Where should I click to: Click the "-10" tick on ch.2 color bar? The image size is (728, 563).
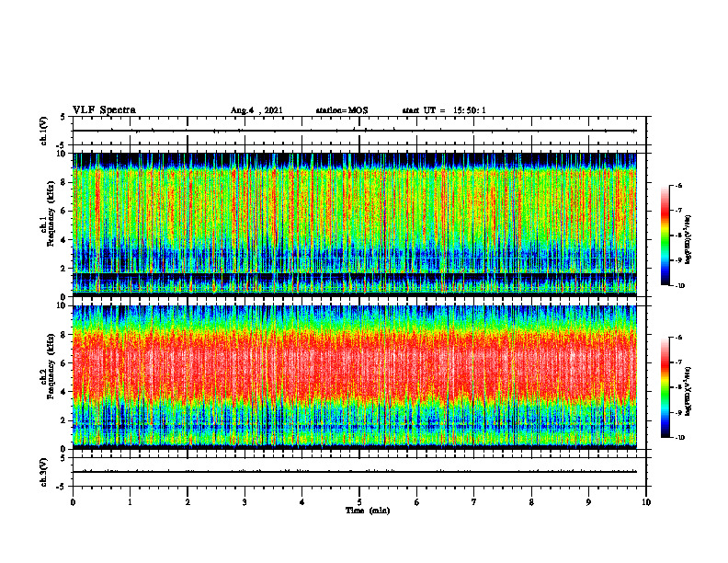[679, 438]
